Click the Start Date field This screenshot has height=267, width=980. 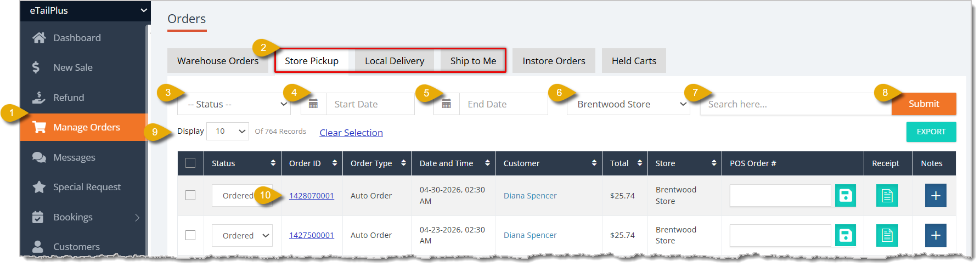click(370, 104)
